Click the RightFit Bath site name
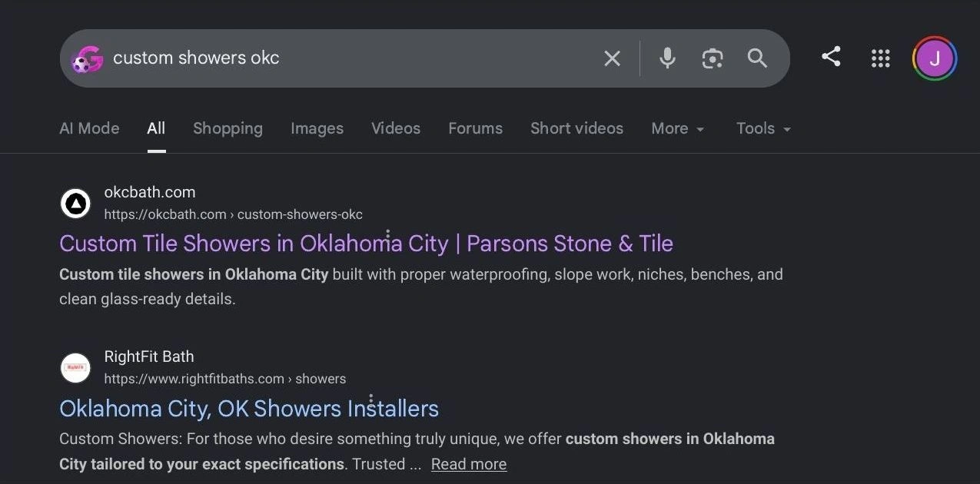 pyautogui.click(x=149, y=356)
